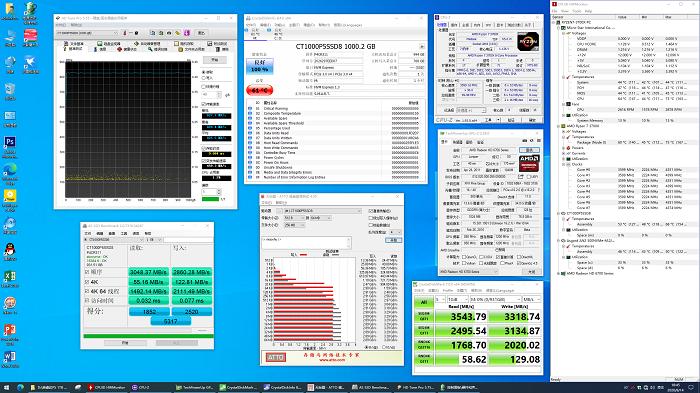
Task: Toggle the 4K test checkbox in AS SSD Benchmark
Action: pyautogui.click(x=87, y=282)
